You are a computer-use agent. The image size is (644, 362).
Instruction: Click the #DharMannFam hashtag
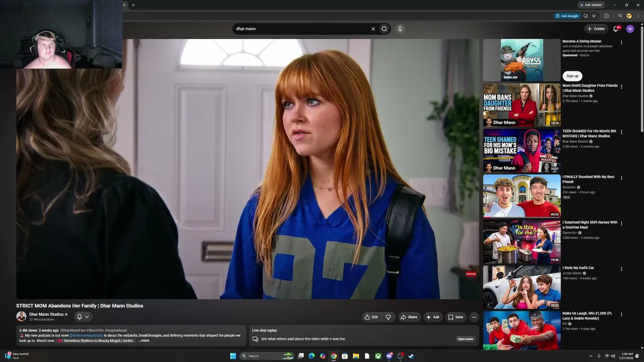(x=73, y=330)
